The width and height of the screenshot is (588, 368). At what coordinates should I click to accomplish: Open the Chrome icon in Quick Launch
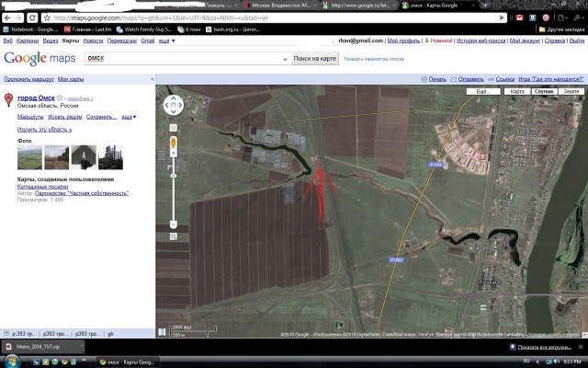[64, 362]
